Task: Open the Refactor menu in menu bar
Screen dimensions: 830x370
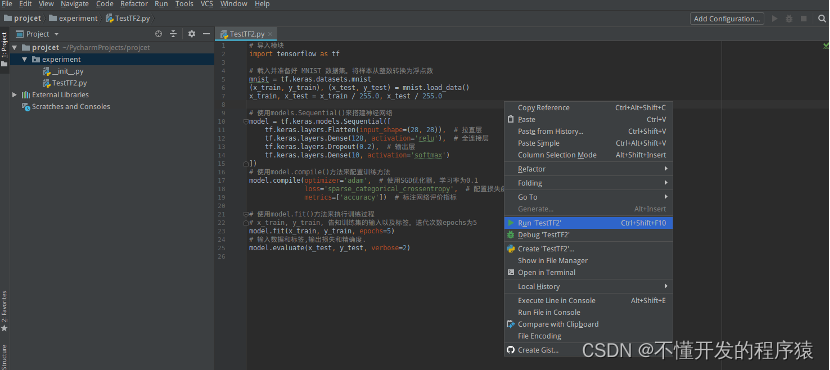Action: point(134,4)
